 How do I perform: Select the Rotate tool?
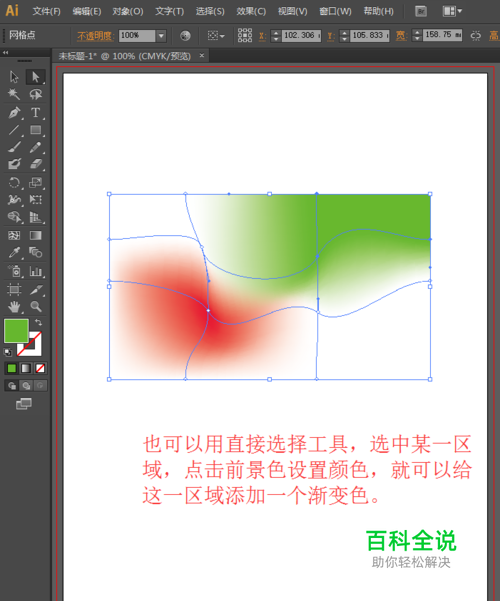pyautogui.click(x=14, y=182)
